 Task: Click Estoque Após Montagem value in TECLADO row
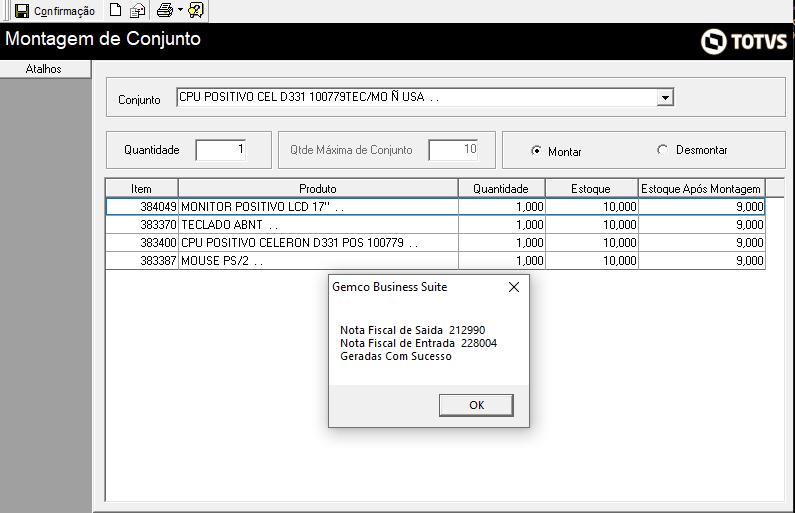tap(702, 225)
